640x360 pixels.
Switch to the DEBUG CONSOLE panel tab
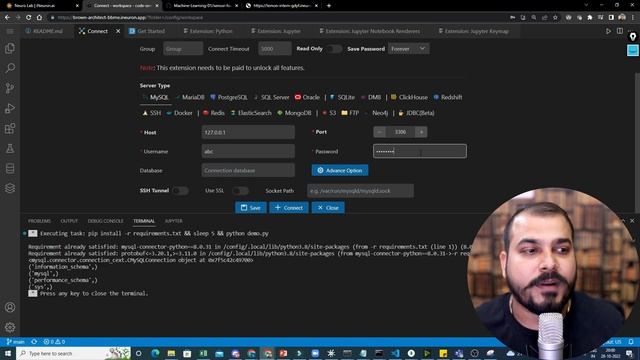click(105, 221)
